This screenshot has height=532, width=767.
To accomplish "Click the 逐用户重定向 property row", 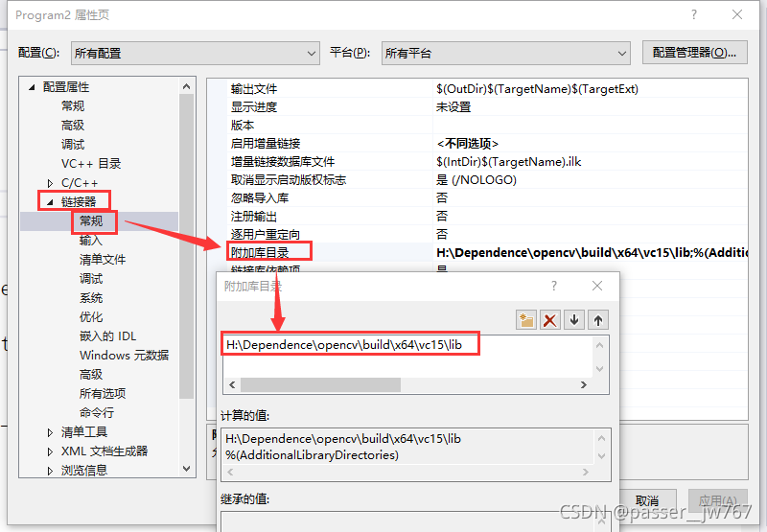I will click(487, 234).
